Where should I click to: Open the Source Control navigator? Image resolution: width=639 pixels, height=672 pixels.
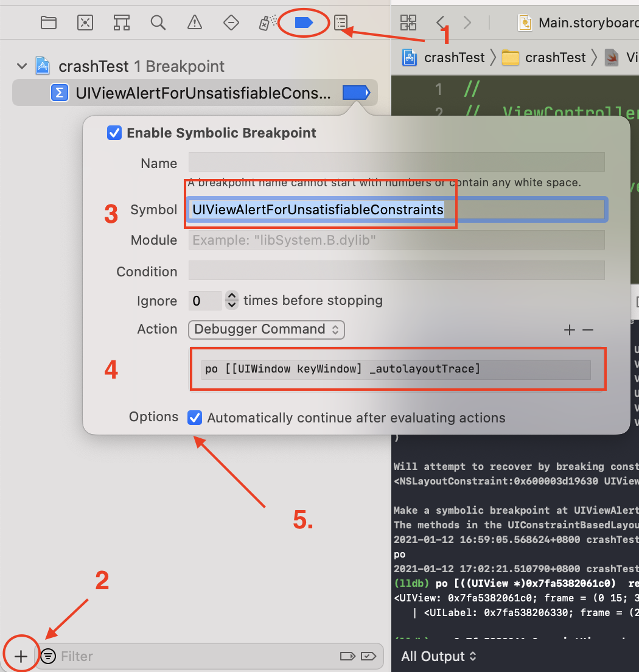(85, 22)
